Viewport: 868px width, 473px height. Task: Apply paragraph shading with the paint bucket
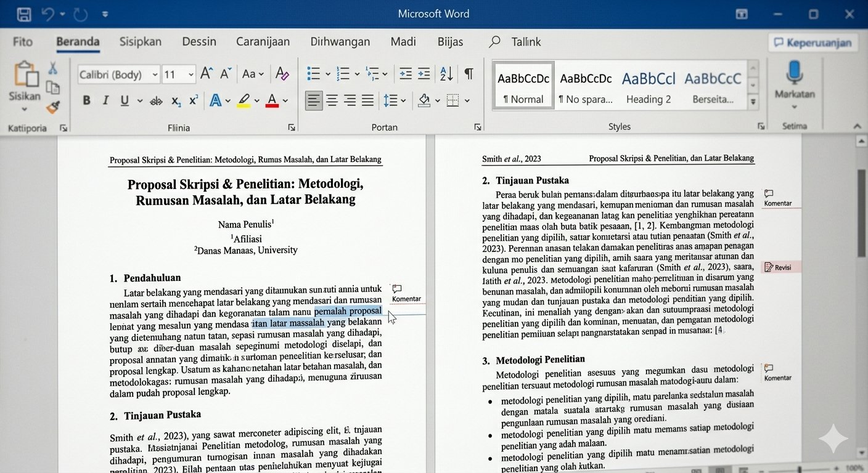(424, 100)
